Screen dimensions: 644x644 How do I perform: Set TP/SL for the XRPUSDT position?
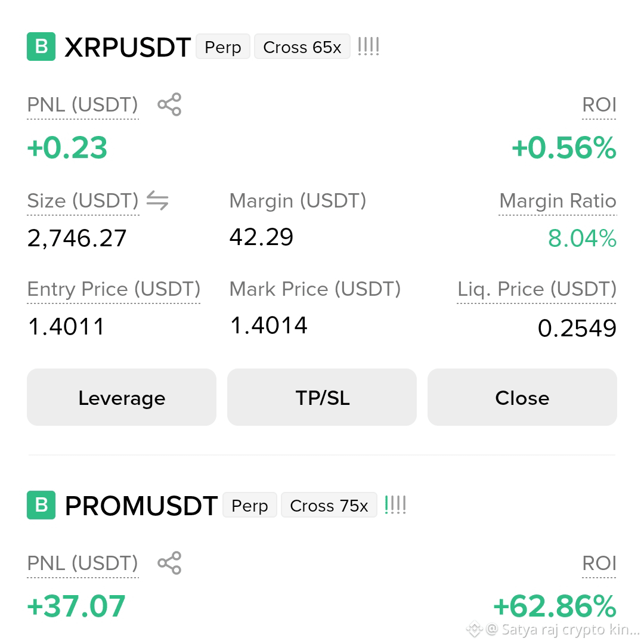tap(322, 397)
